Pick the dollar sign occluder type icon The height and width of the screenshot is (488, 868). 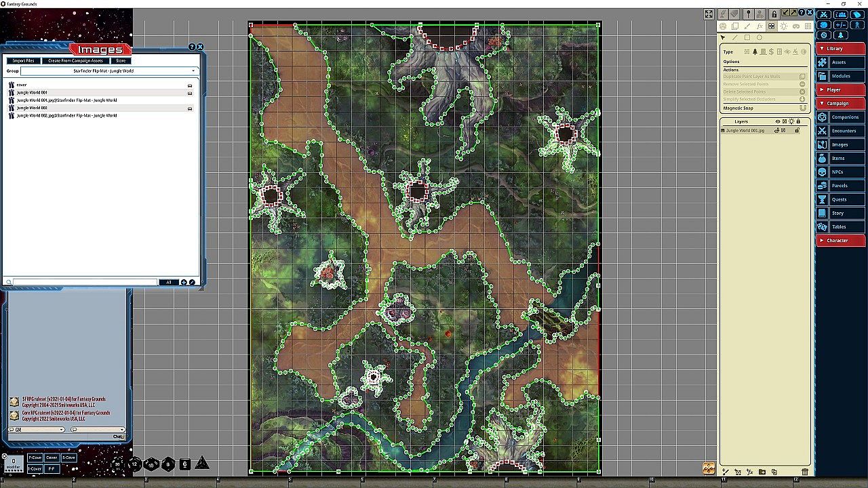coord(771,52)
